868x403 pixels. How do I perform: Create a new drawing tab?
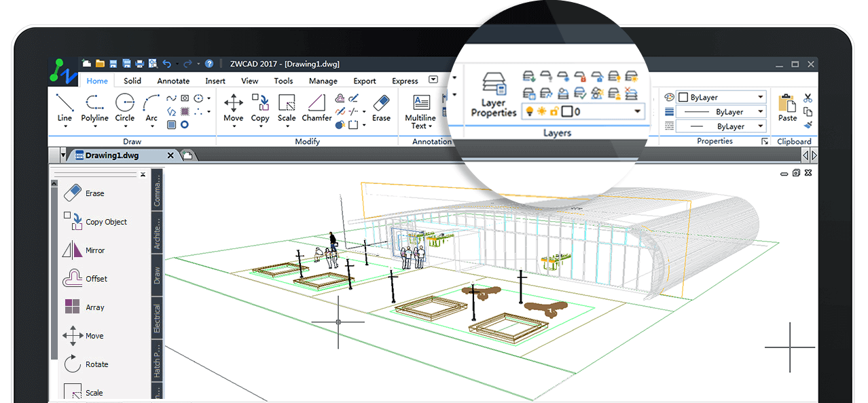coord(187,155)
